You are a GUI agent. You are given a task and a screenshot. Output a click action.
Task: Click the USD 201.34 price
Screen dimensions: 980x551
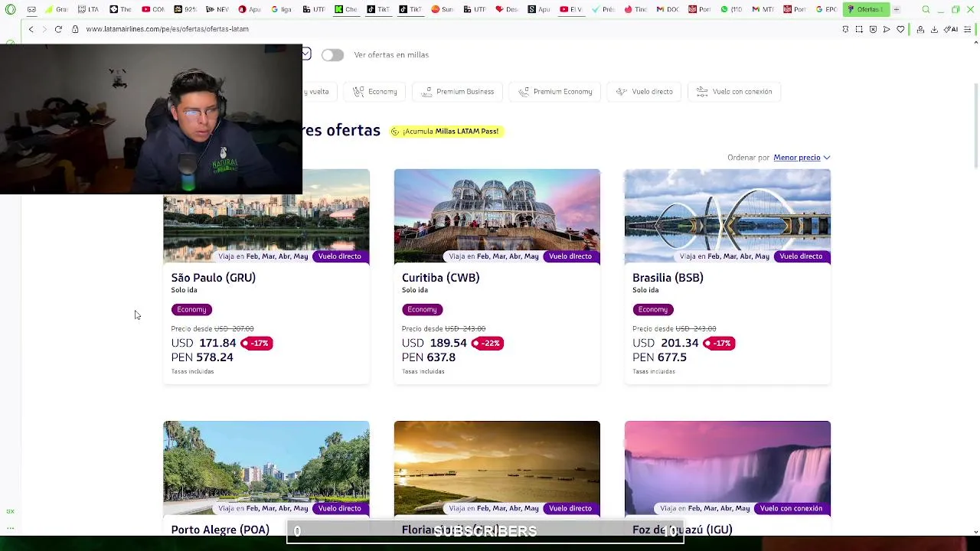665,344
